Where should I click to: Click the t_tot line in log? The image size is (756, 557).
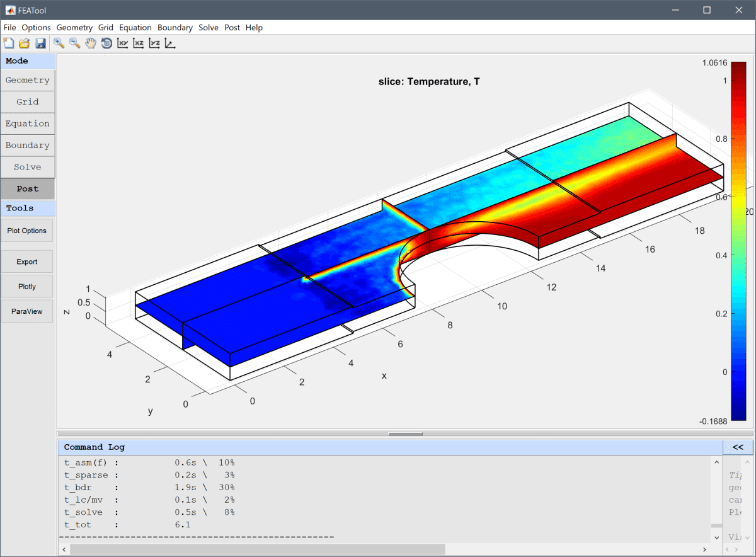click(x=127, y=524)
